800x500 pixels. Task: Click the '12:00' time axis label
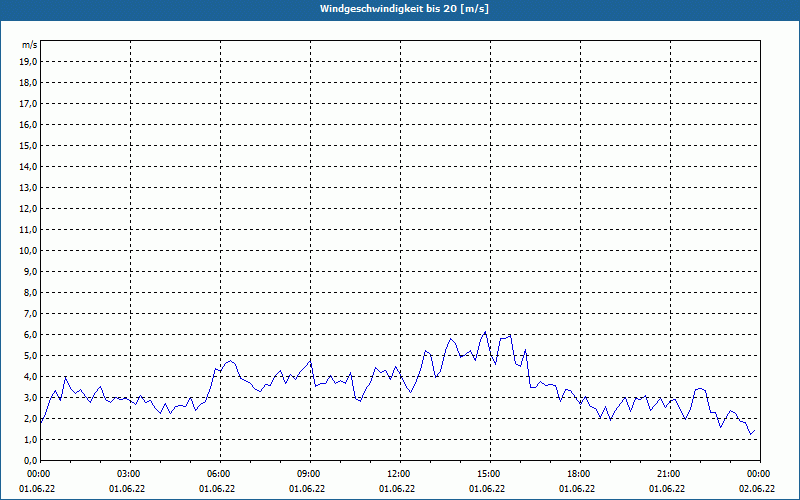(398, 474)
